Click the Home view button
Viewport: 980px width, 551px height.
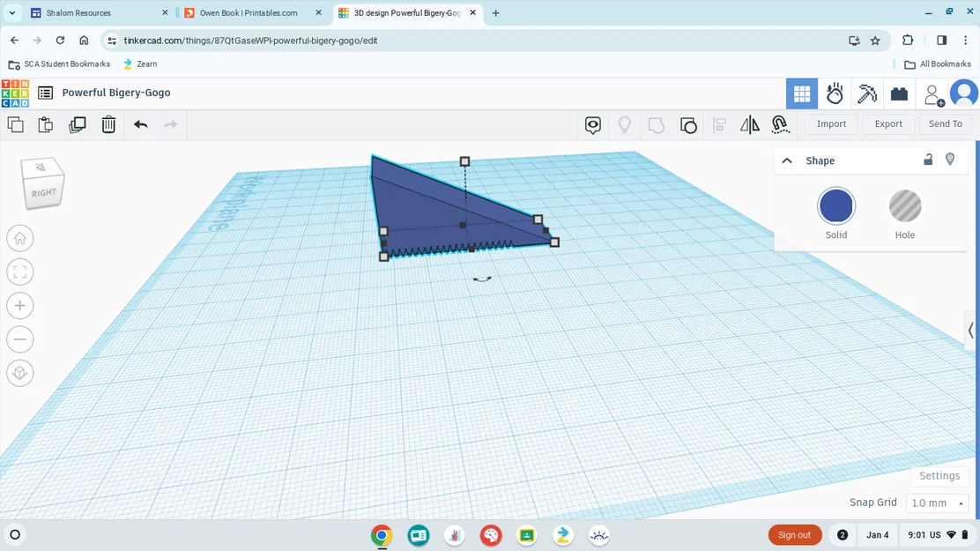tap(20, 238)
